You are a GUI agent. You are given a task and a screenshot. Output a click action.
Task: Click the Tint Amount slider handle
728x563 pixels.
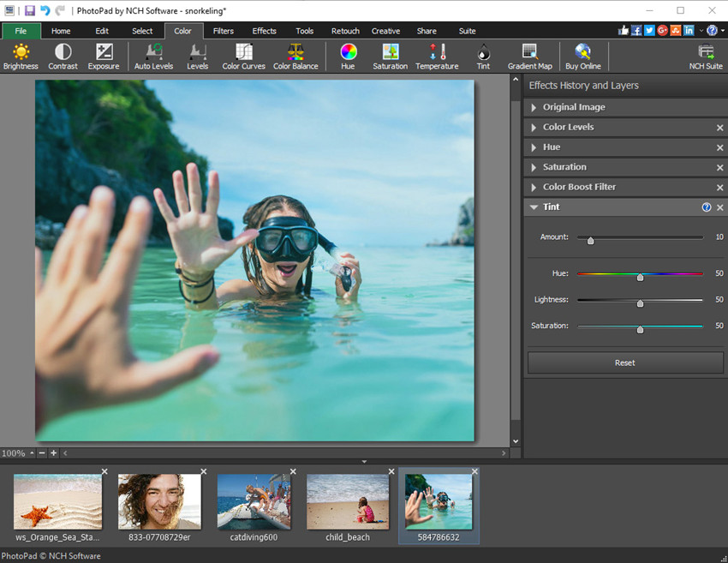(590, 241)
